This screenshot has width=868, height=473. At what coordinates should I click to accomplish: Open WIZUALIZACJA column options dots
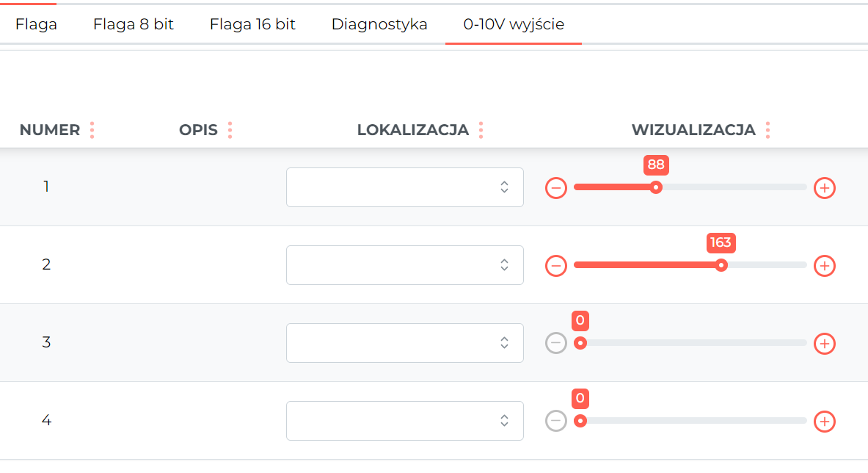(767, 130)
